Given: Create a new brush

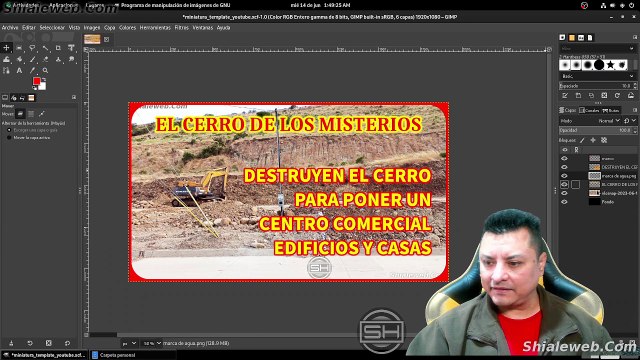Looking at the screenshot, I should [x=578, y=96].
